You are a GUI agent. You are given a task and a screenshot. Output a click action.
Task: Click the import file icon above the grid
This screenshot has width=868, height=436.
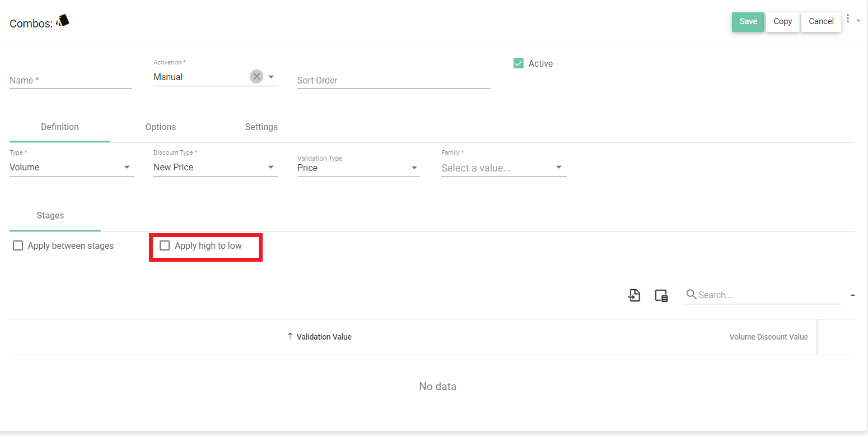coord(634,295)
